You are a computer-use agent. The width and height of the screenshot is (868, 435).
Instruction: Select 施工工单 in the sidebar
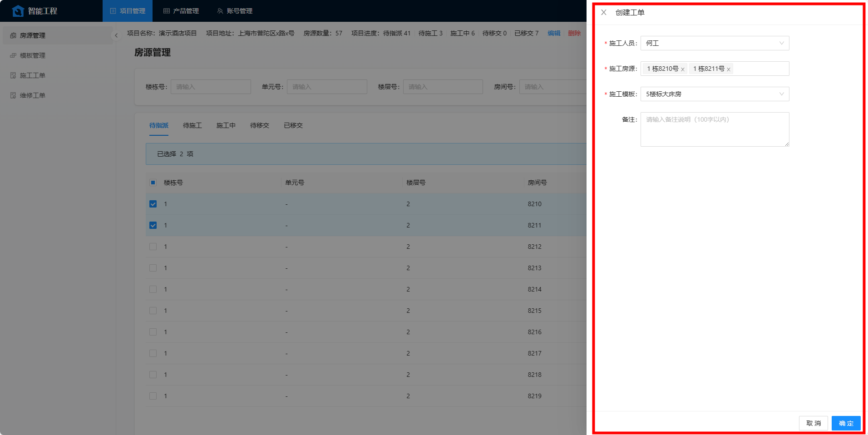tap(58, 75)
